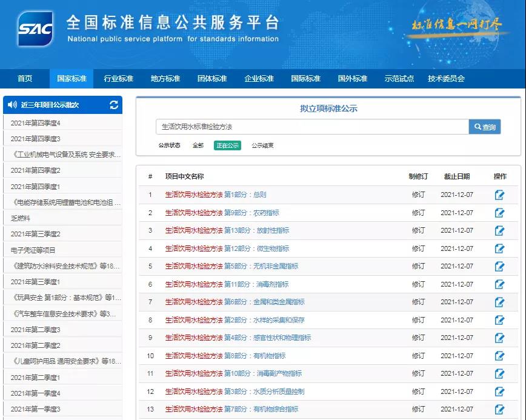Open link 第12部分：微生物指标
Viewport: 526px width, 420px height.
coord(256,248)
